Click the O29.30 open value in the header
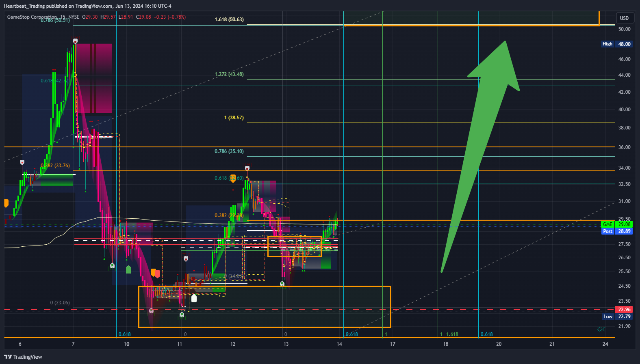This screenshot has width=640, height=364. [x=90, y=17]
